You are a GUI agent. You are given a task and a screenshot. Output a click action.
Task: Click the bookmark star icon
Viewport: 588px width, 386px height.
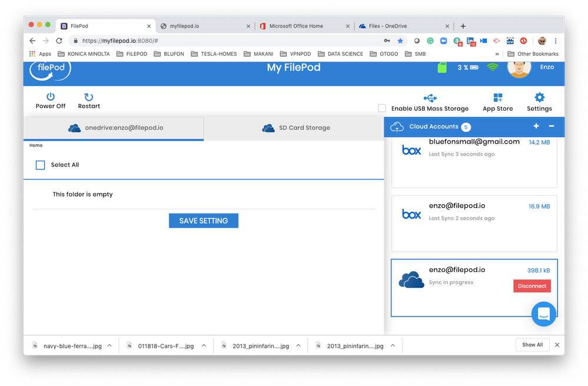click(x=400, y=41)
